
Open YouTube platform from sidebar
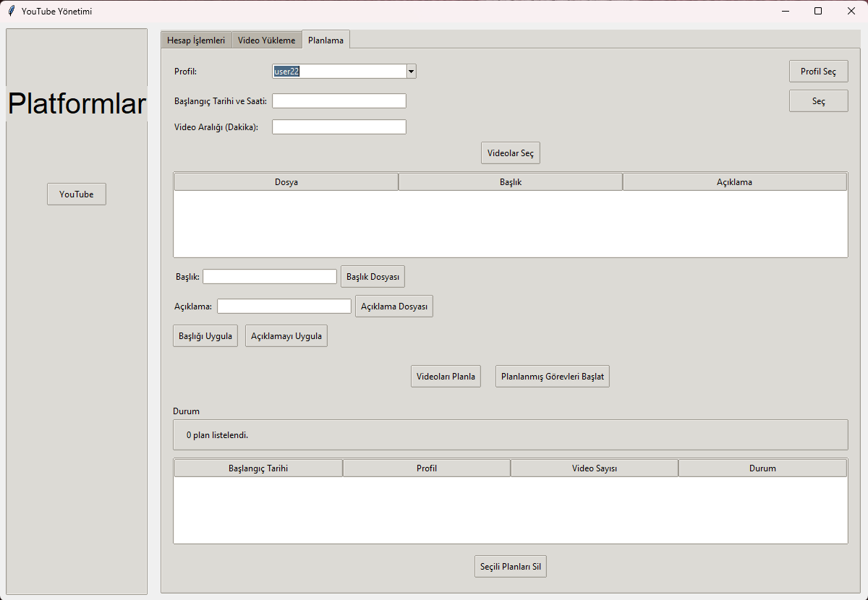(77, 194)
